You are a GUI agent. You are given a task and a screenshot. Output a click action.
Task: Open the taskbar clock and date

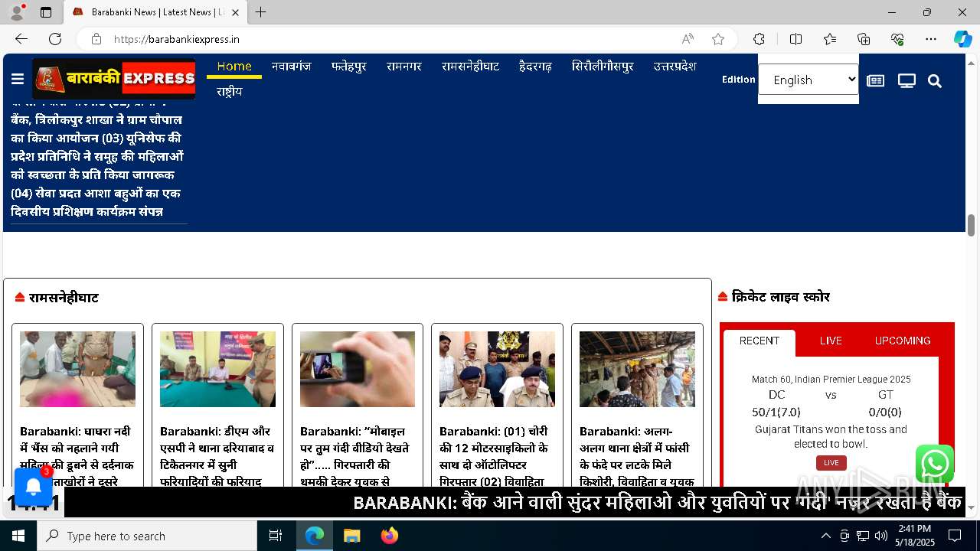[x=915, y=536]
